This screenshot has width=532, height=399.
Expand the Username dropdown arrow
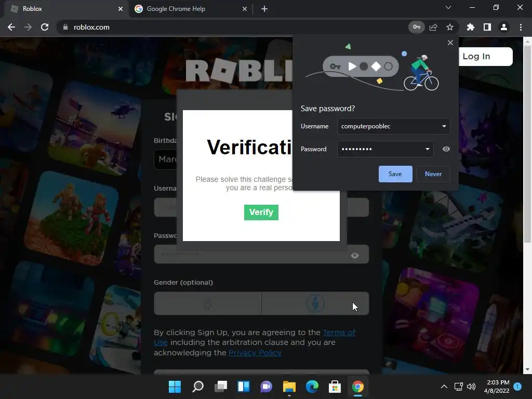pos(444,126)
